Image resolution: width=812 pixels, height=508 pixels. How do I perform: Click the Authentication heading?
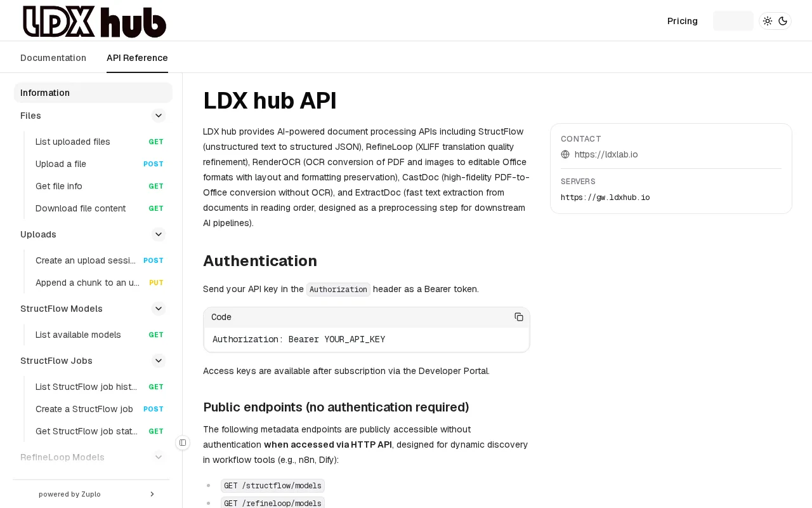(x=260, y=261)
